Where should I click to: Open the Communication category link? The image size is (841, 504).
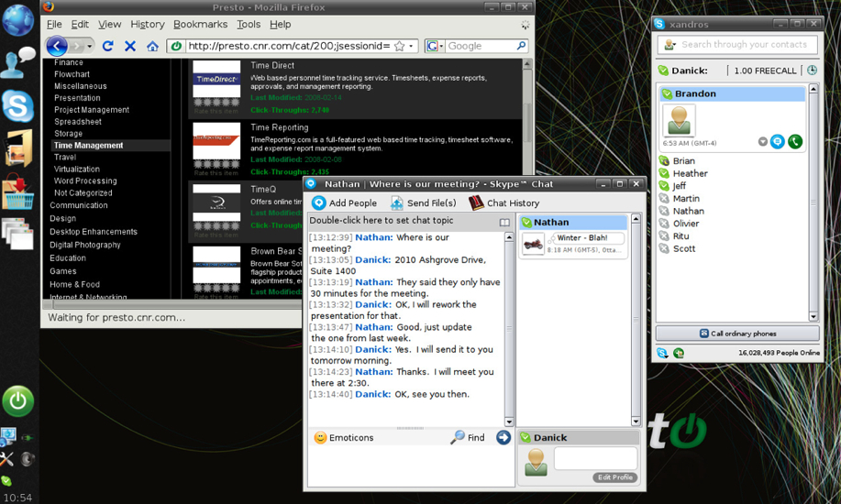[x=79, y=205]
